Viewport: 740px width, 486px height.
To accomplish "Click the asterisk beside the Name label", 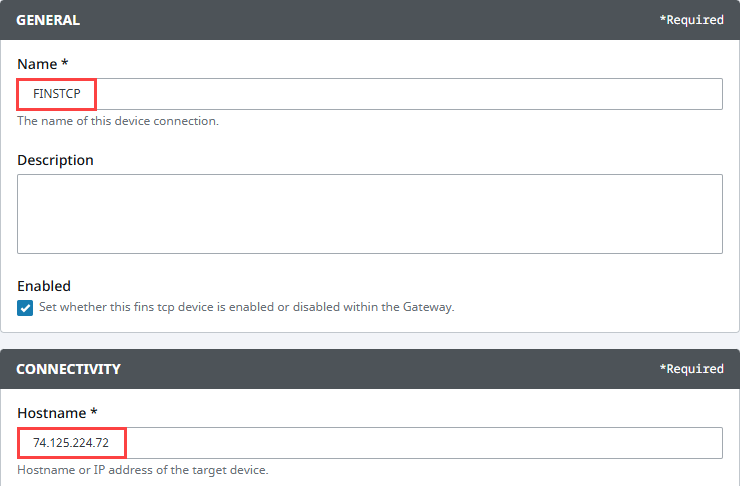I will [x=65, y=62].
